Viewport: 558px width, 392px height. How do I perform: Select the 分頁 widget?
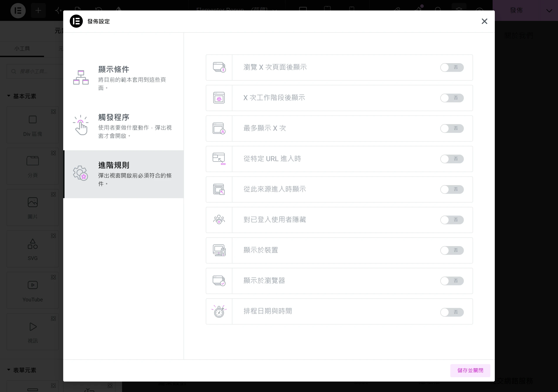click(32, 166)
